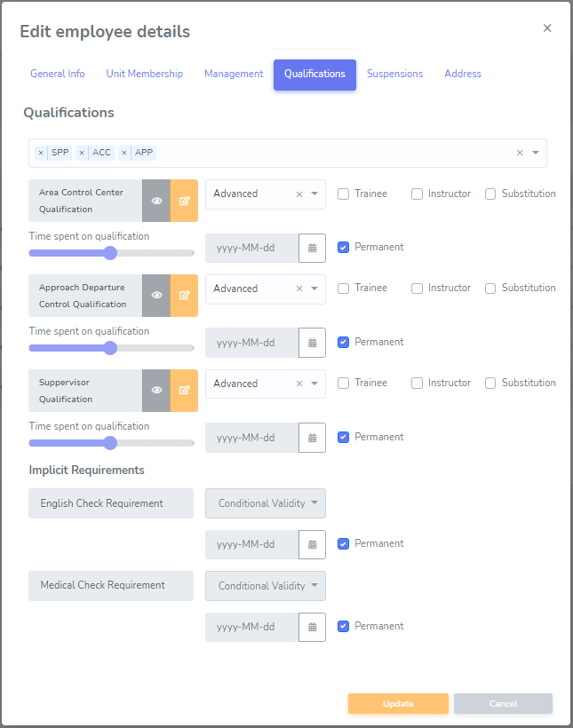Clear all selected qualification tags
This screenshot has height=728, width=573.
click(520, 153)
